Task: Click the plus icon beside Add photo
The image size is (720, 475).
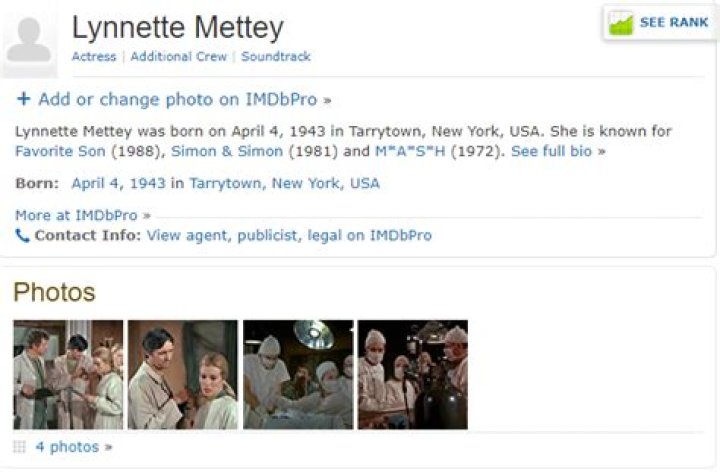Action: click(23, 99)
